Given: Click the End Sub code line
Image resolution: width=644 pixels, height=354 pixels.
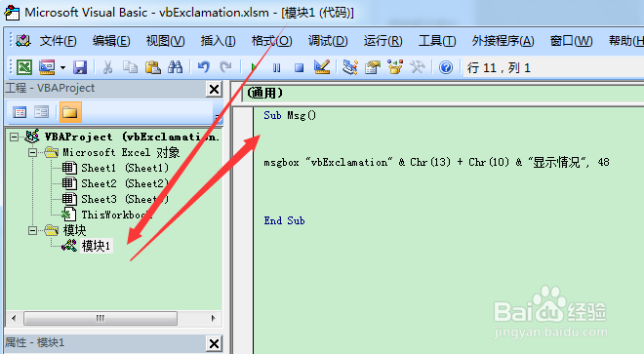Looking at the screenshot, I should point(284,221).
